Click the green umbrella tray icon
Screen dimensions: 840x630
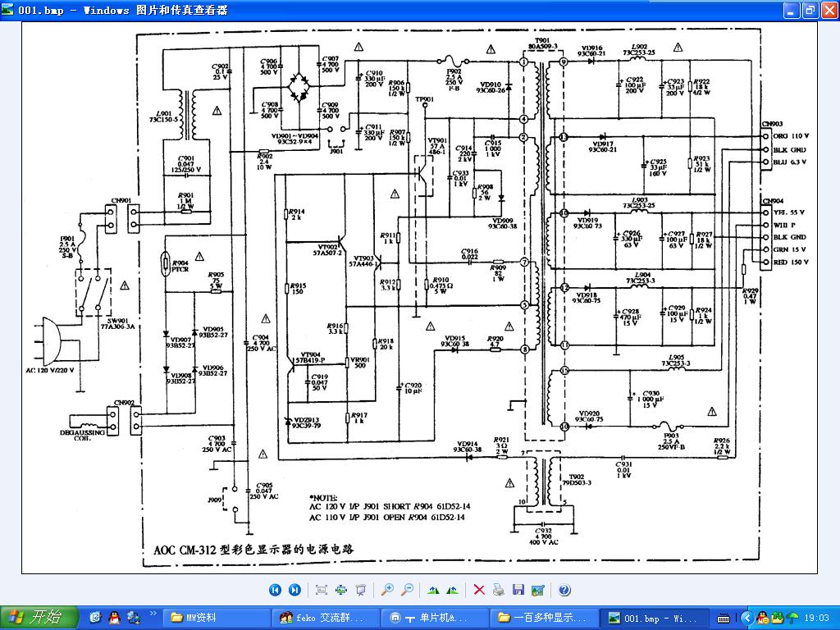[792, 619]
